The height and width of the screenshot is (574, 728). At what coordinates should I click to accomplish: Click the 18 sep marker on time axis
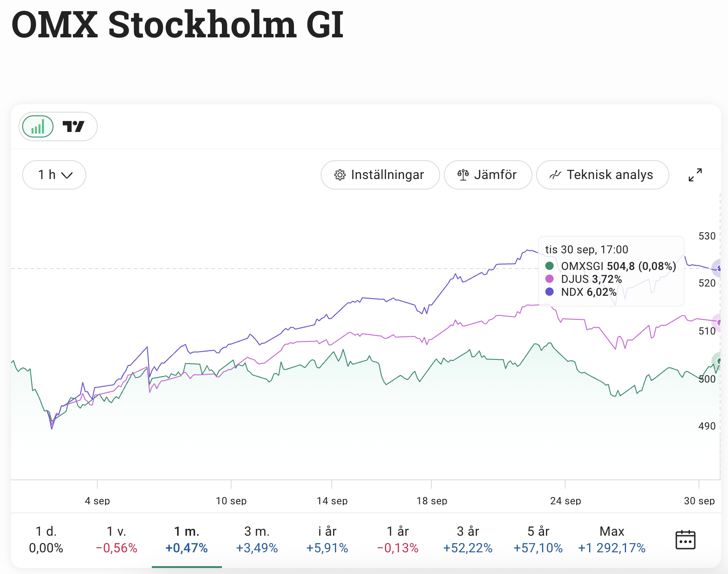click(x=432, y=501)
